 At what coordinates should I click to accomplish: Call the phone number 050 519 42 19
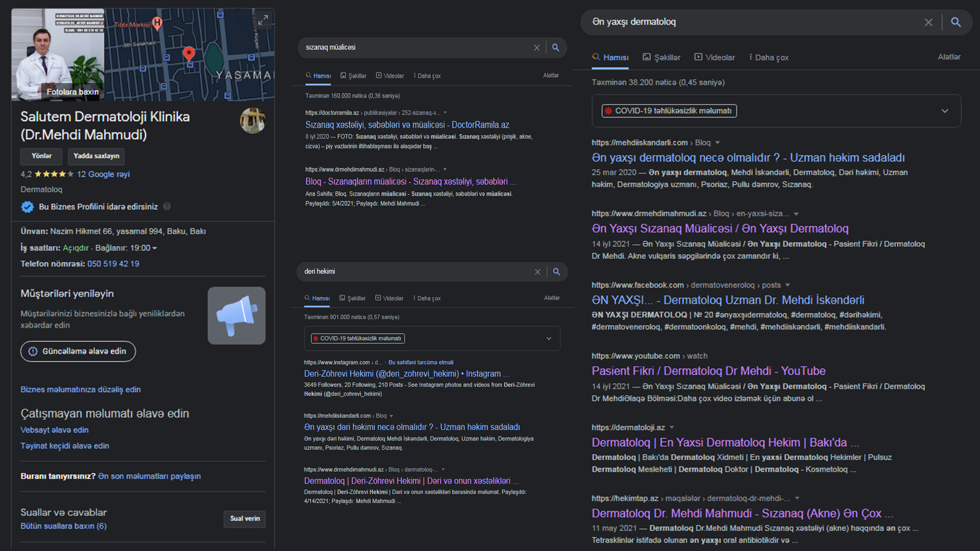pos(113,264)
